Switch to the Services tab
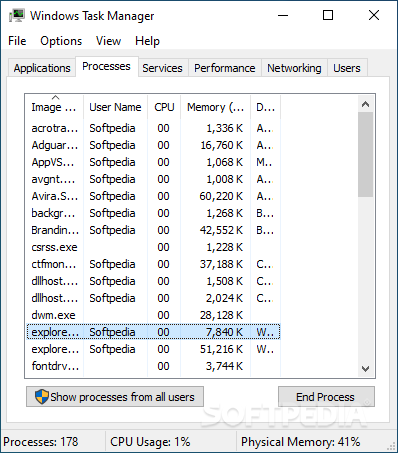This screenshot has width=398, height=453. (x=162, y=68)
